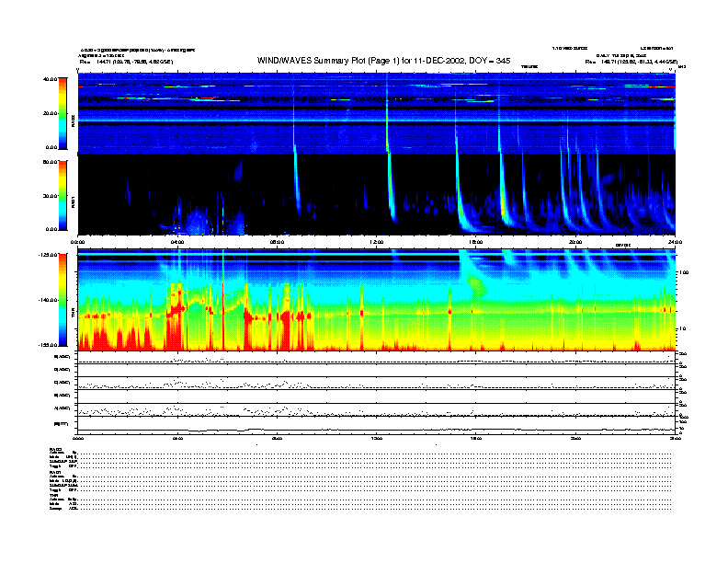
Task: Click inside the RAD2 blue spectrogram panel
Action: click(377, 113)
